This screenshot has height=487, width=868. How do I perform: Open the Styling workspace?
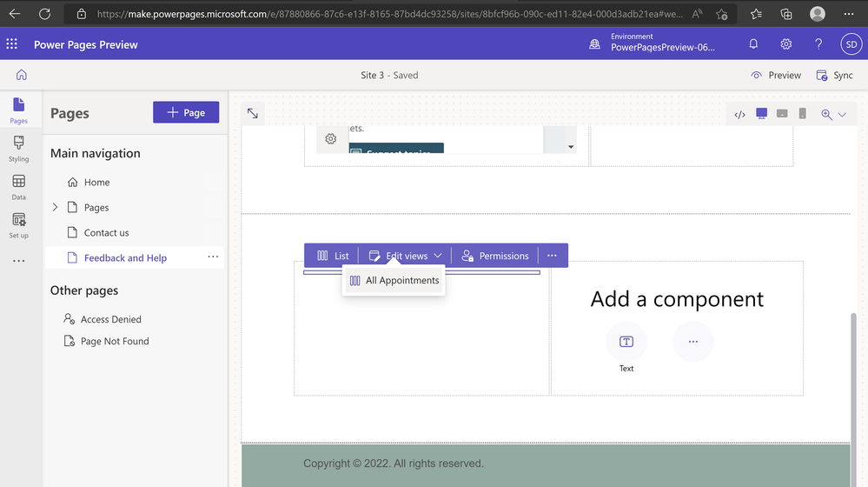pyautogui.click(x=18, y=149)
